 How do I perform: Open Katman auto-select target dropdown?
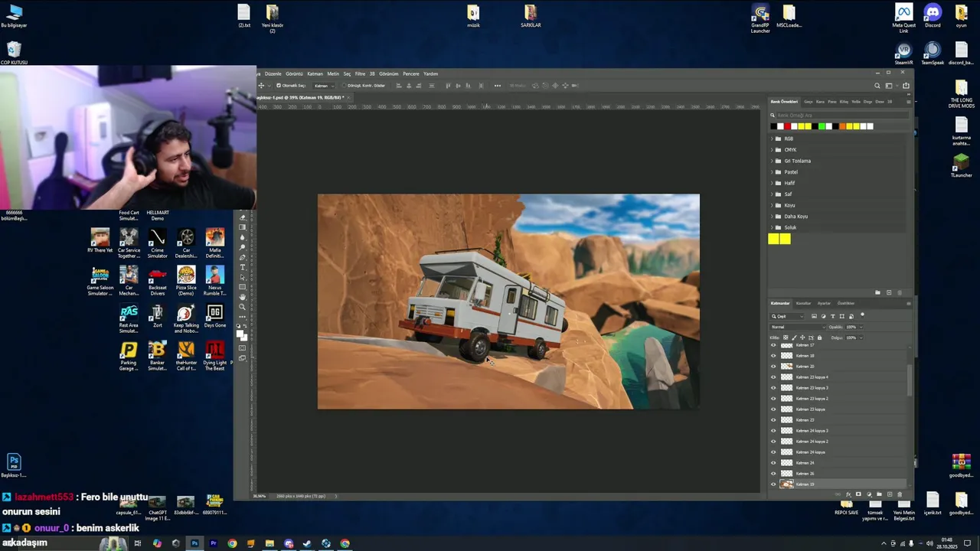(x=325, y=86)
